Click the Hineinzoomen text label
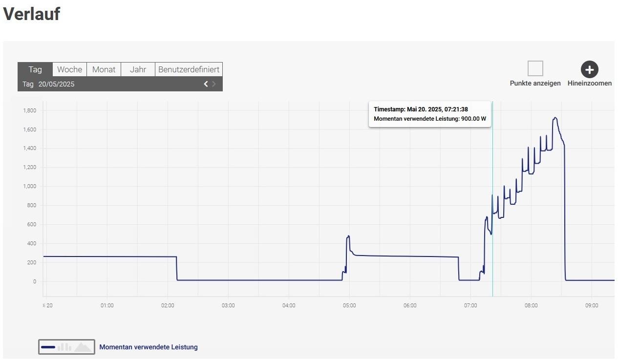The width and height of the screenshot is (618, 364). pos(589,84)
